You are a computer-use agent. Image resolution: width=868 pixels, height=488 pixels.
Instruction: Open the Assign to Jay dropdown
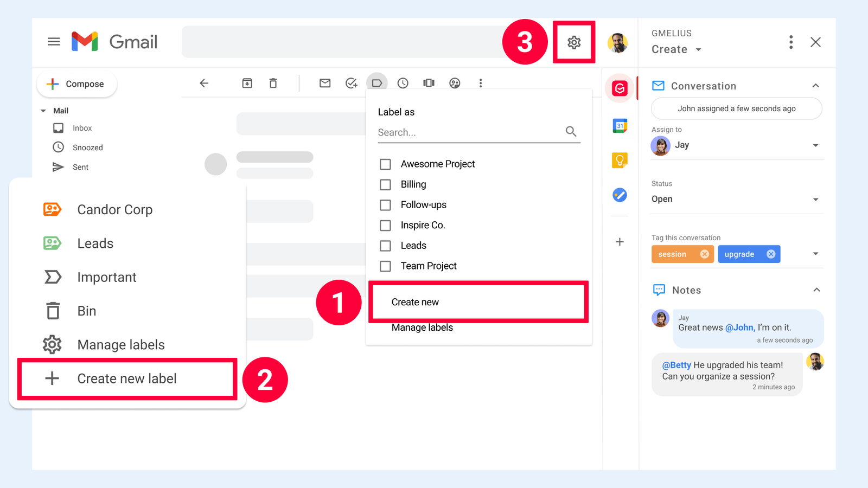point(815,145)
